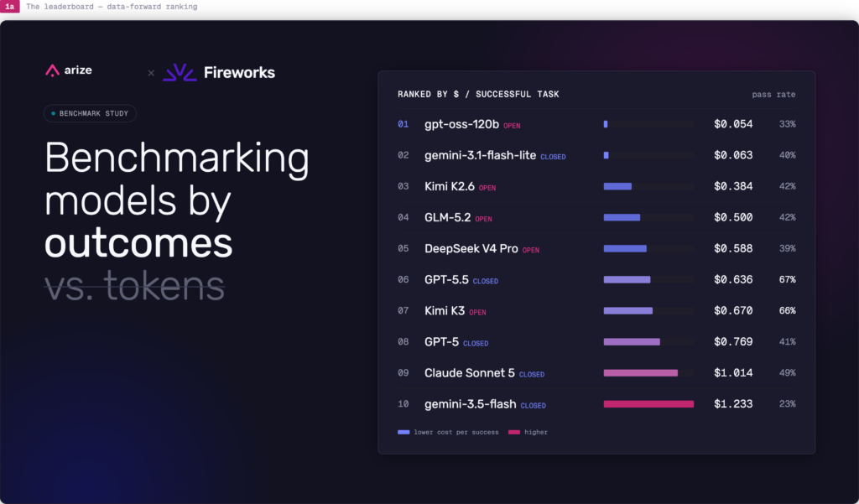Image resolution: width=859 pixels, height=504 pixels.
Task: Click the gemini-3.5-flash model name
Action: click(470, 404)
